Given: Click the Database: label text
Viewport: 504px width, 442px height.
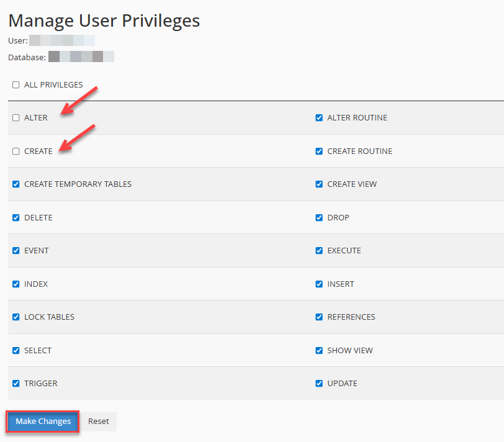Looking at the screenshot, I should tap(27, 58).
